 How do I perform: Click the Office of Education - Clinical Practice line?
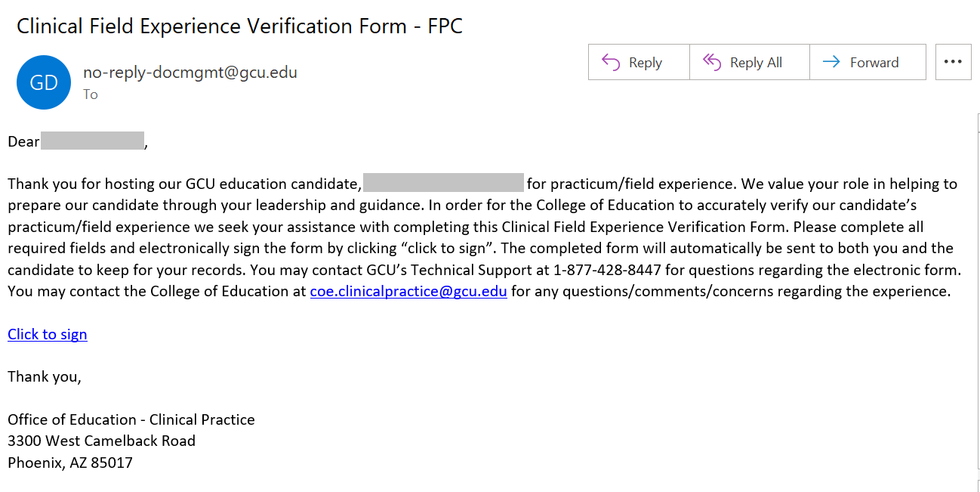131,419
